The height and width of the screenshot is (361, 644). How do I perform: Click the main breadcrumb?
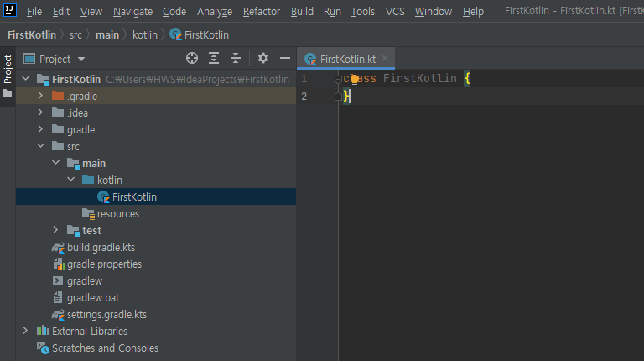coord(107,35)
